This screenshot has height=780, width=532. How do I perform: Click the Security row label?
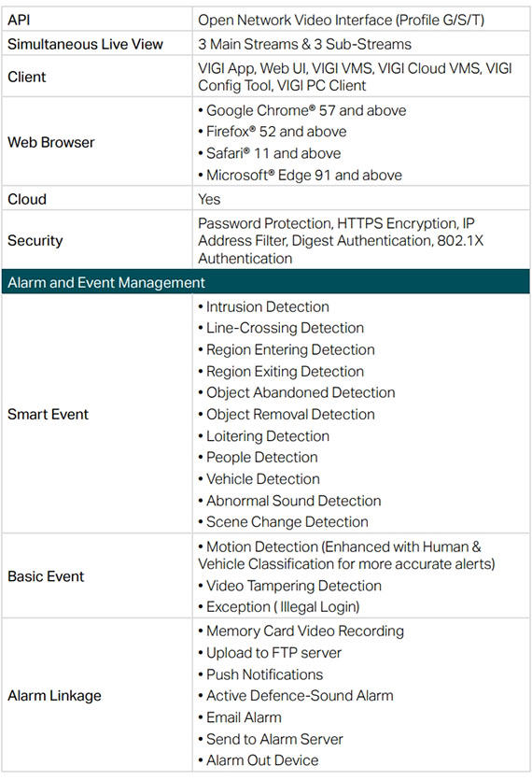[x=35, y=240]
